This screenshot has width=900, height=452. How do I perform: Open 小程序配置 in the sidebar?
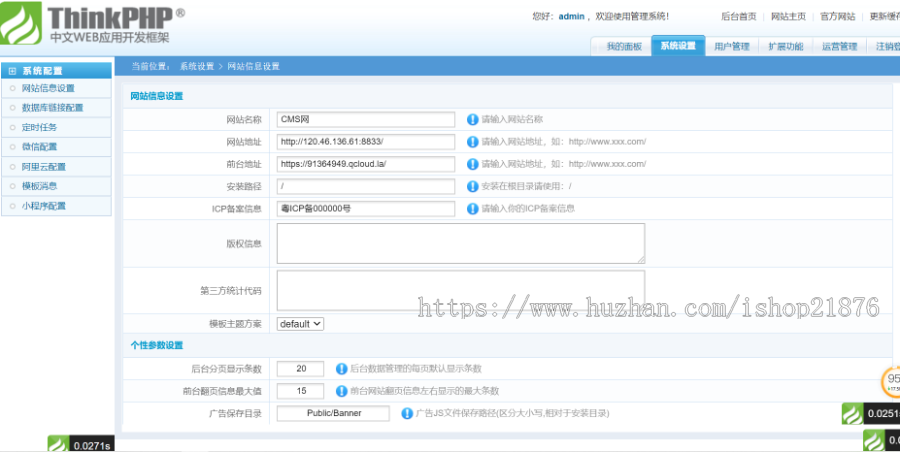[x=44, y=206]
